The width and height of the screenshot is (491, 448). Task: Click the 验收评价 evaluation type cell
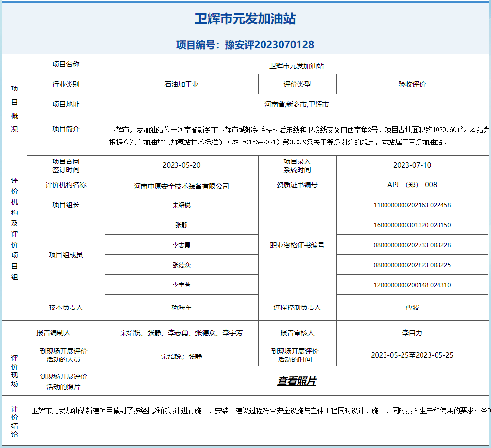(x=412, y=84)
